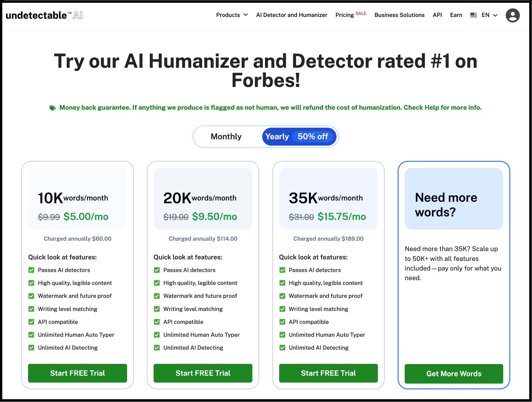Click the Need more words? heading
Image resolution: width=532 pixels, height=402 pixels.
(x=446, y=205)
